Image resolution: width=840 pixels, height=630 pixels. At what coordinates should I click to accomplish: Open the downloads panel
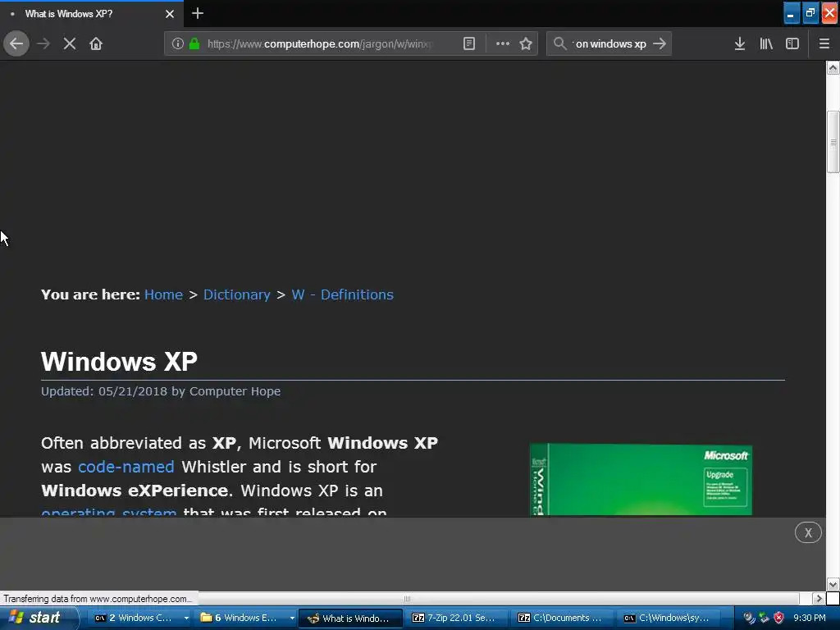tap(740, 43)
